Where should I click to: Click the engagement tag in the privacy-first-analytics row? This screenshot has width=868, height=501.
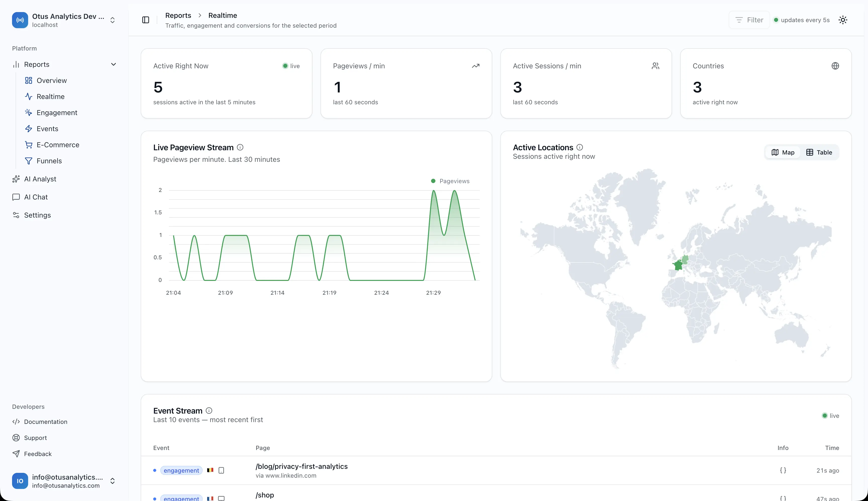[x=181, y=470]
